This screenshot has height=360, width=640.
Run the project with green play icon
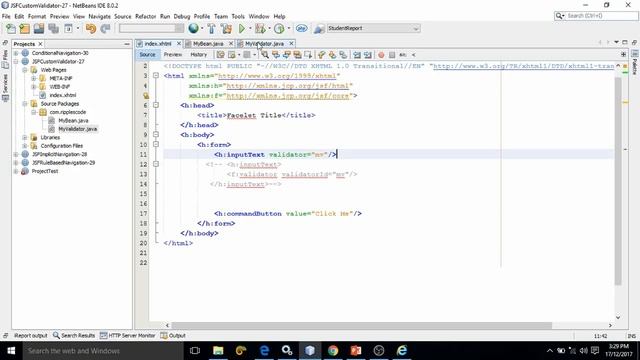click(x=242, y=29)
